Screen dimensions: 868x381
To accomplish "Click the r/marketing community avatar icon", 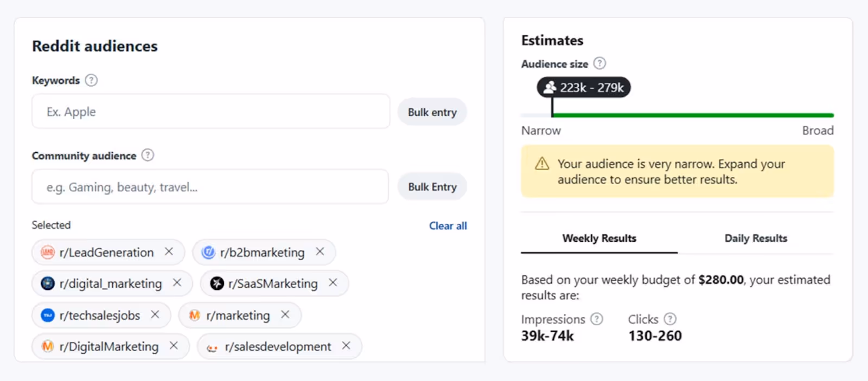I will click(195, 315).
